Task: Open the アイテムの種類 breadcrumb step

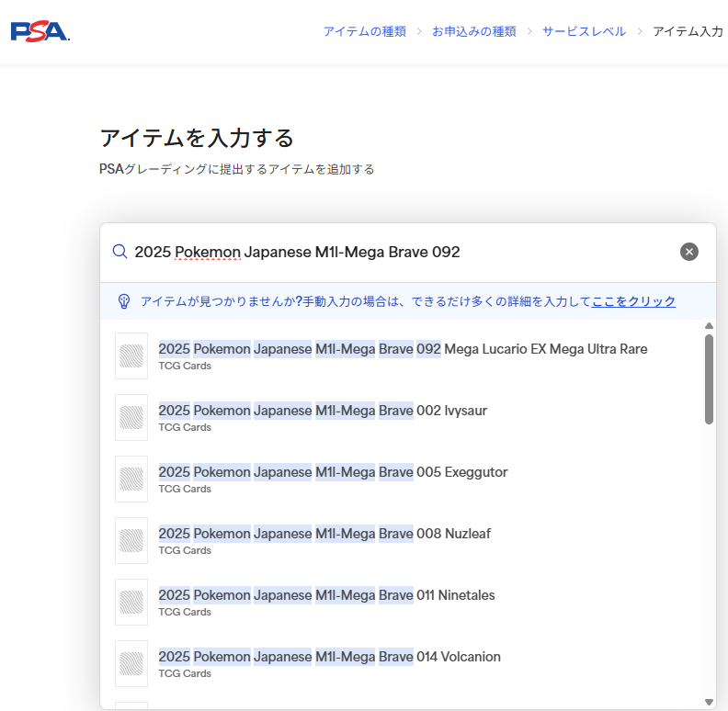Action: coord(365,31)
